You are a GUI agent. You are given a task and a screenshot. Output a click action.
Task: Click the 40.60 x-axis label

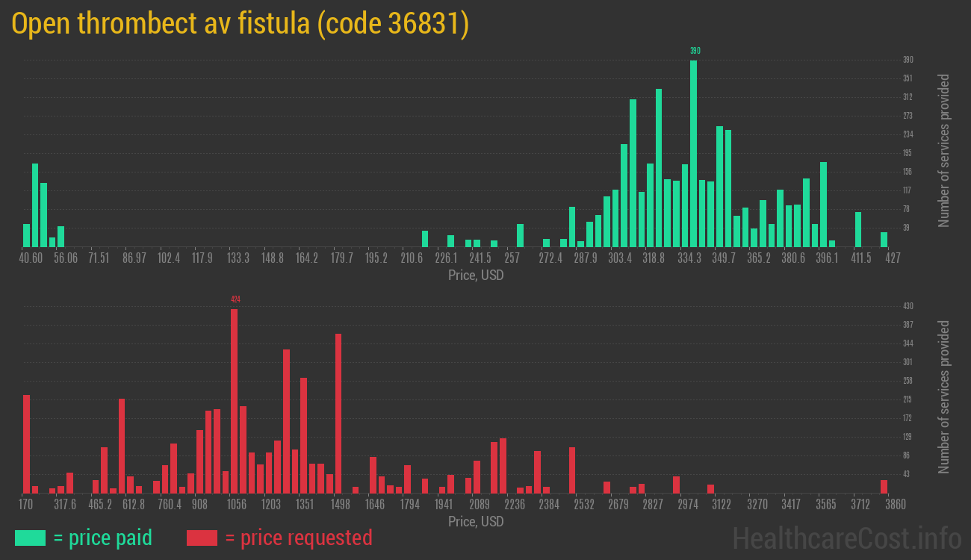31,258
